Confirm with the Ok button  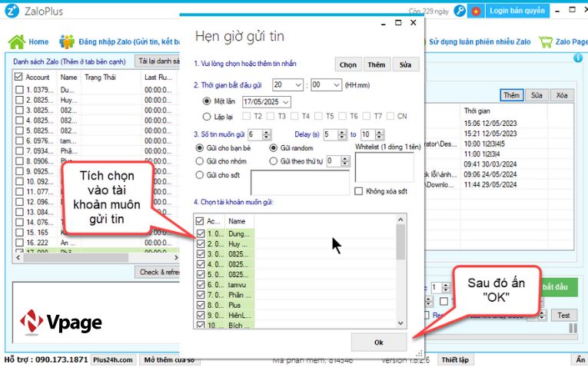379,342
